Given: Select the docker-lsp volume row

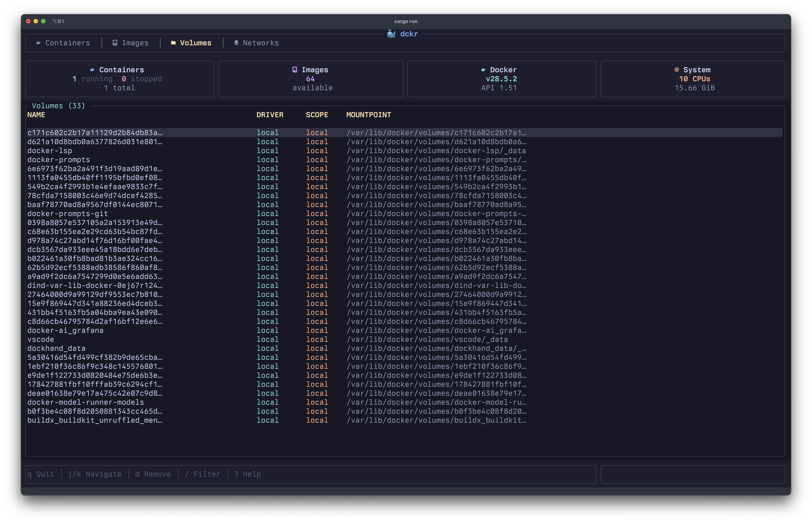Looking at the screenshot, I should 50,151.
